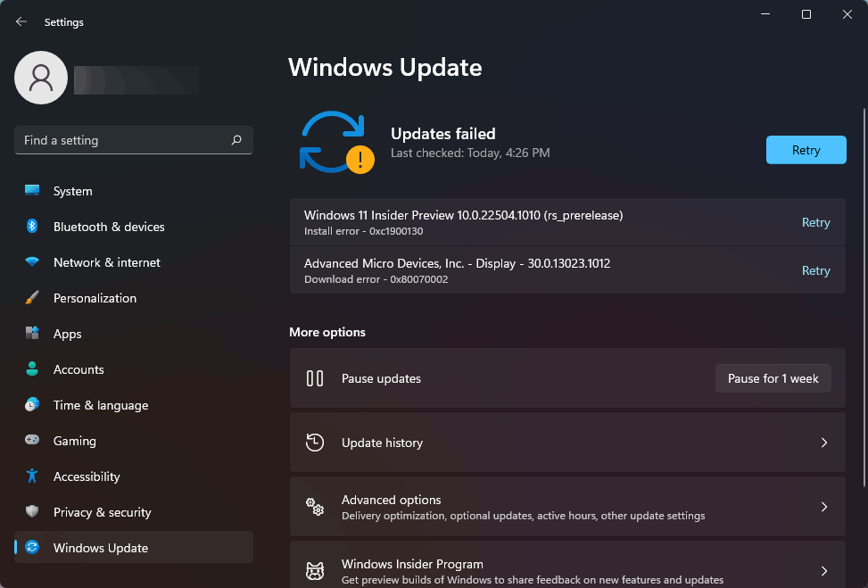The image size is (868, 588).
Task: Click the Network & internet Wi-Fi icon
Action: coord(30,262)
